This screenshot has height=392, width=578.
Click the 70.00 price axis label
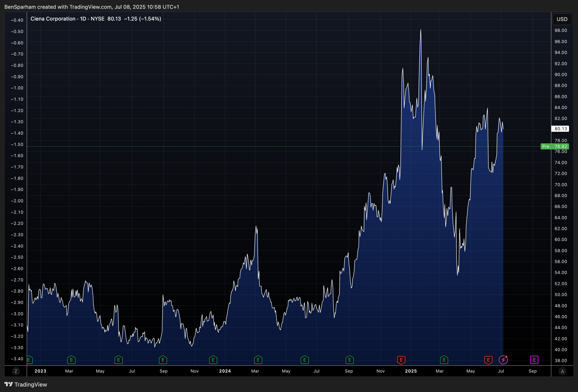pos(561,185)
